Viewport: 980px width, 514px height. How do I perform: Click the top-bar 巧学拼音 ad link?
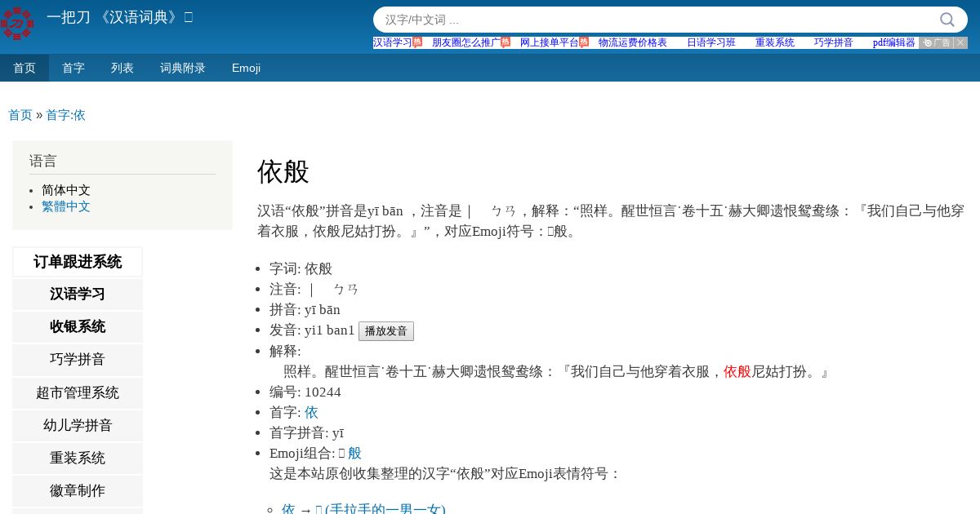[x=834, y=42]
